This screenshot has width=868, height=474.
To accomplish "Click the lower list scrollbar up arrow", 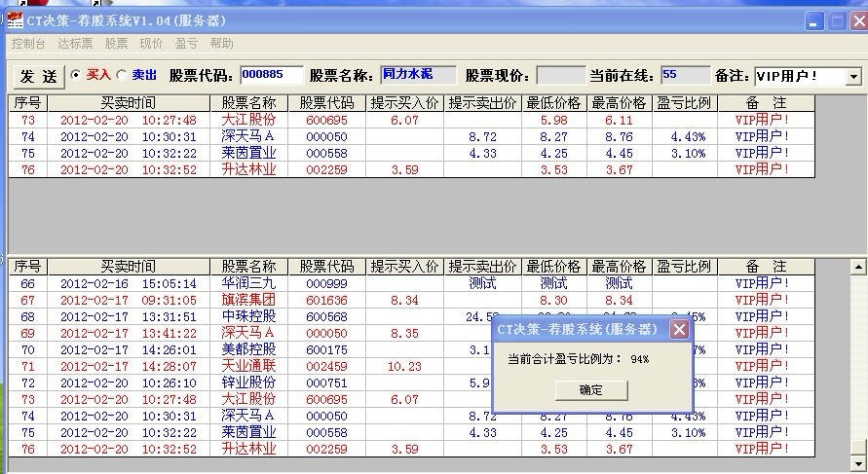I will (x=858, y=267).
